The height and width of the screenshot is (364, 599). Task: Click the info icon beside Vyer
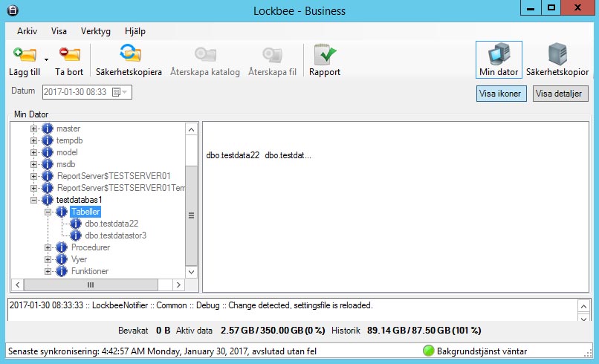tap(62, 259)
